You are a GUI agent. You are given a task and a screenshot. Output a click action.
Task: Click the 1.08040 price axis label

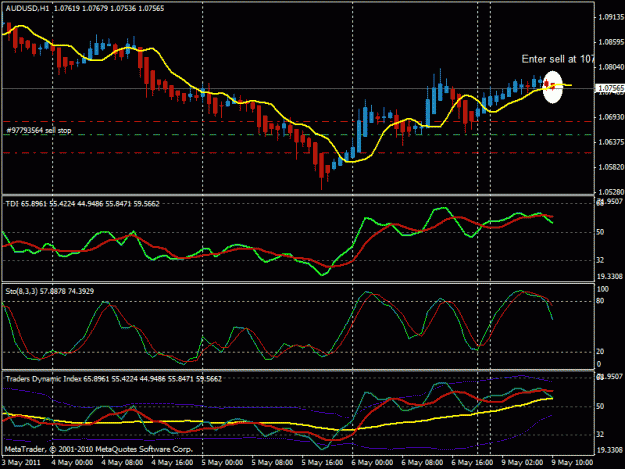pos(610,67)
